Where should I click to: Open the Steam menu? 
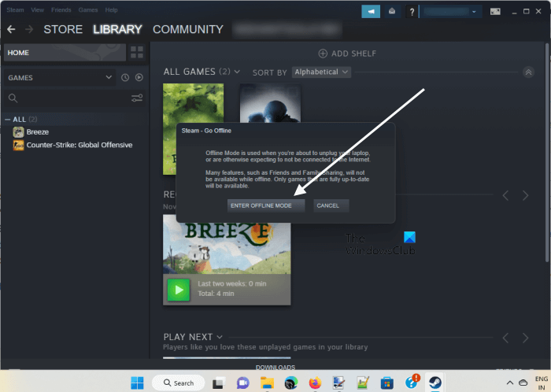pos(15,9)
